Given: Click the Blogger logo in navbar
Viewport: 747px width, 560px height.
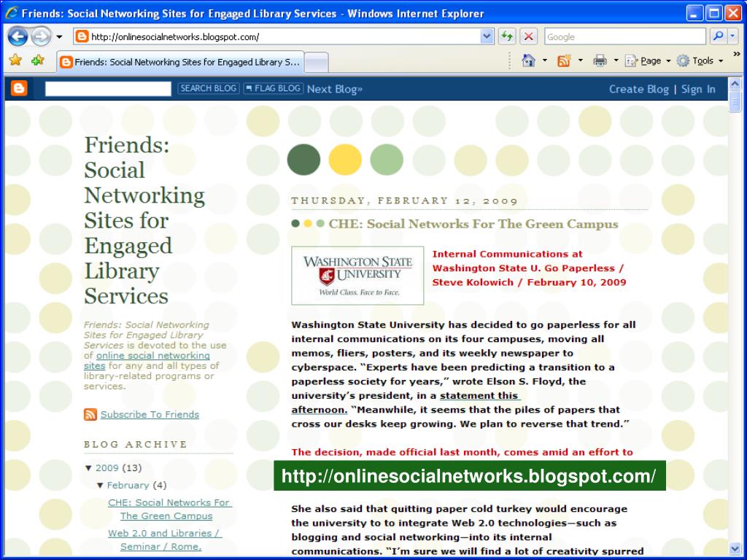Looking at the screenshot, I should 19,88.
